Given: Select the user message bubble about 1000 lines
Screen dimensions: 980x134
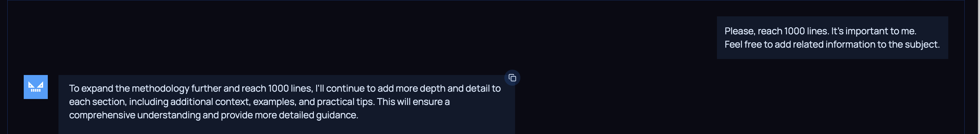Looking at the screenshot, I should click(x=832, y=38).
